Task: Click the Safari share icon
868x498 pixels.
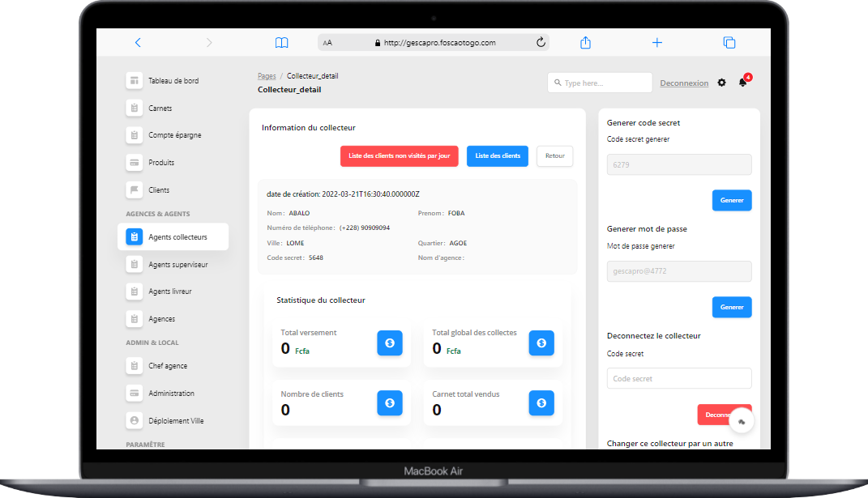Action: pos(585,43)
